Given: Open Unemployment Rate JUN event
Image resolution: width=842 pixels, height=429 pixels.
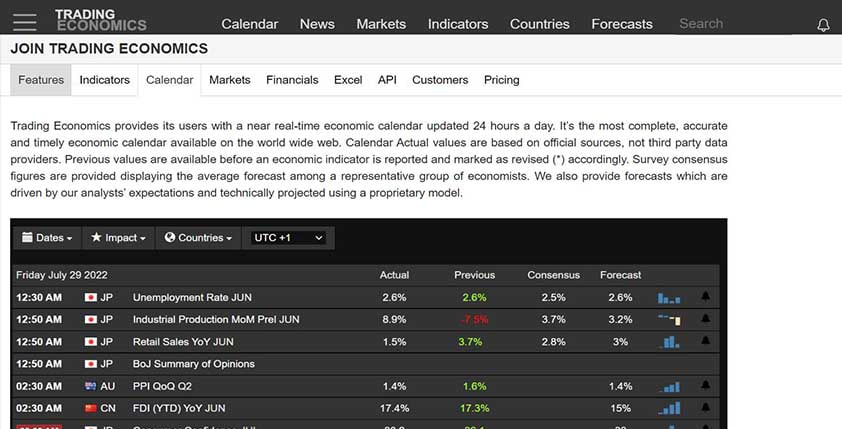Looking at the screenshot, I should pos(192,297).
